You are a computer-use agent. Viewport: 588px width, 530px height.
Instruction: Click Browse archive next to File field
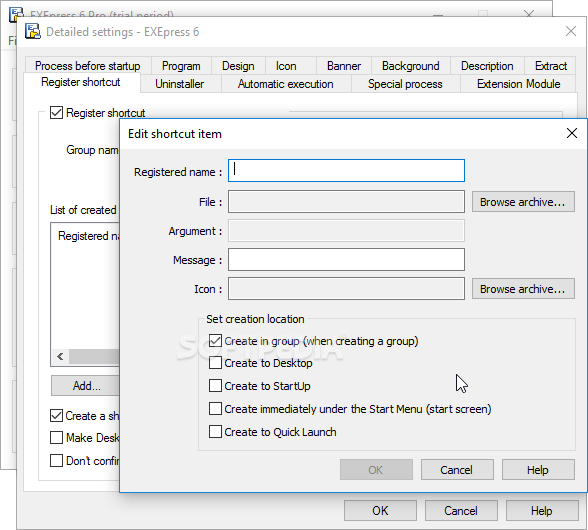pos(523,202)
